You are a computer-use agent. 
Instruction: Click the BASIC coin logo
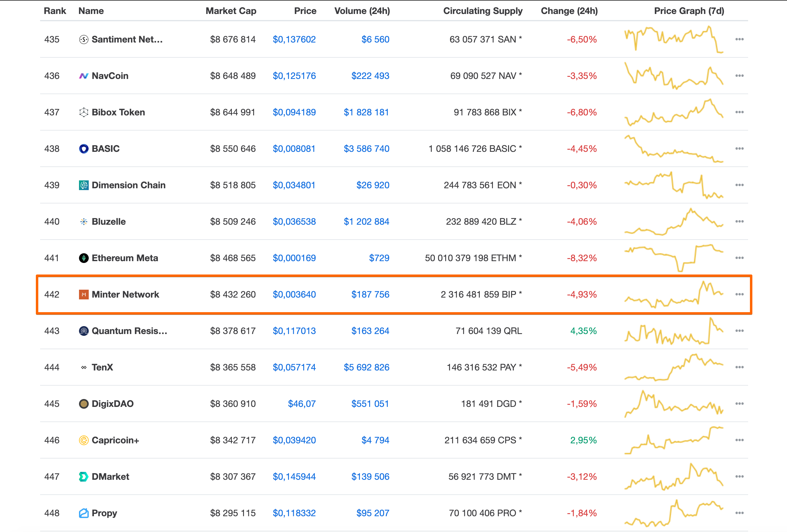click(84, 149)
